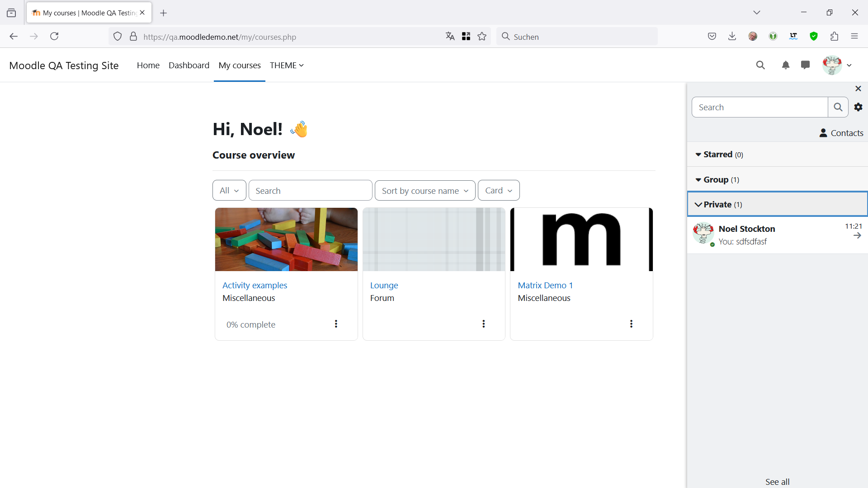Click the 0% complete progress text
This screenshot has height=488, width=868.
(x=251, y=324)
